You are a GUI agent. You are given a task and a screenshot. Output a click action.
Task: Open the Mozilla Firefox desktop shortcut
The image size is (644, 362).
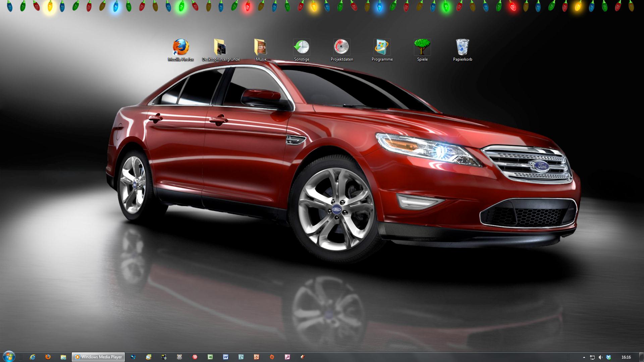[x=181, y=50]
